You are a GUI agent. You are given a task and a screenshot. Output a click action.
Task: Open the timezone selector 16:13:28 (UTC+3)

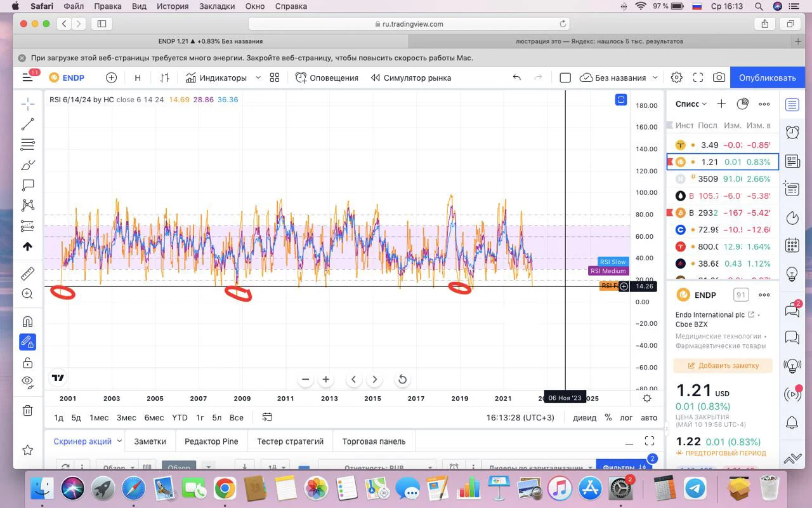pyautogui.click(x=520, y=417)
